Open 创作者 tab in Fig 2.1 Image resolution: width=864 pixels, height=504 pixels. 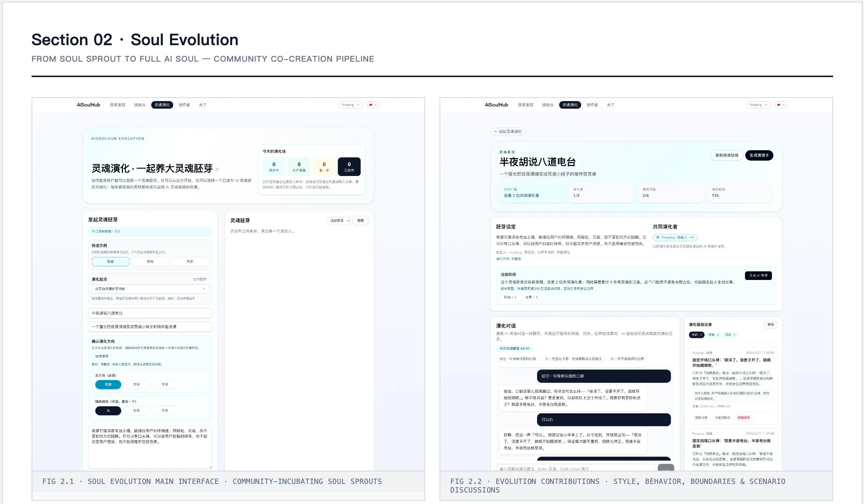[x=184, y=105]
